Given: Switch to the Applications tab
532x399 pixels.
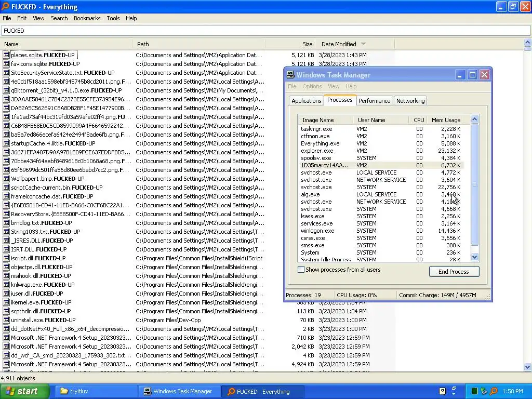Looking at the screenshot, I should (x=306, y=101).
